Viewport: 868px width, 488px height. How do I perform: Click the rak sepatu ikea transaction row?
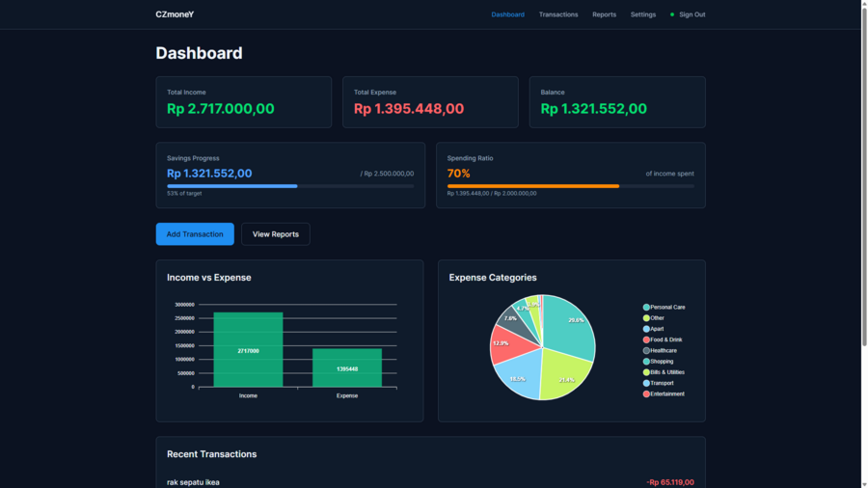click(430, 482)
